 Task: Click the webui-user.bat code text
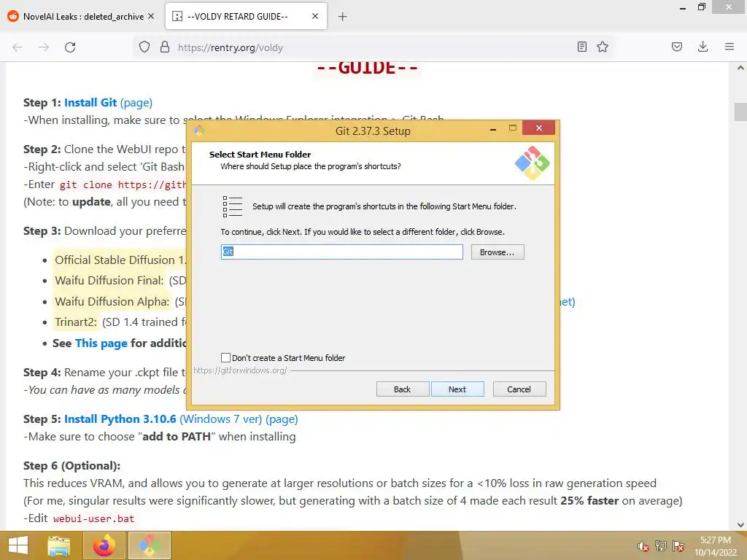(x=94, y=518)
